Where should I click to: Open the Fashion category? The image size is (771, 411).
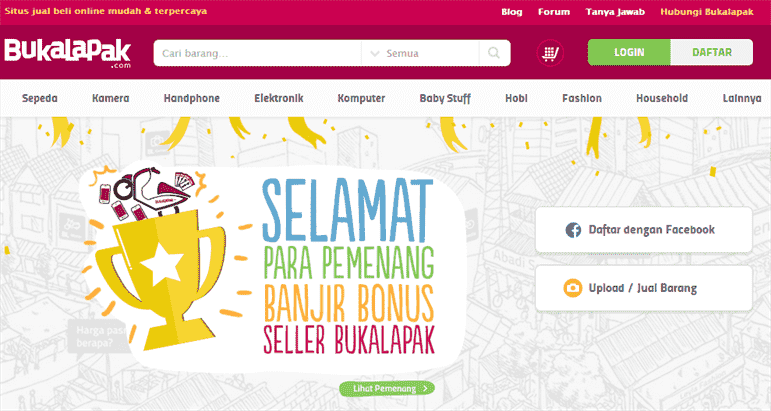pyautogui.click(x=582, y=98)
